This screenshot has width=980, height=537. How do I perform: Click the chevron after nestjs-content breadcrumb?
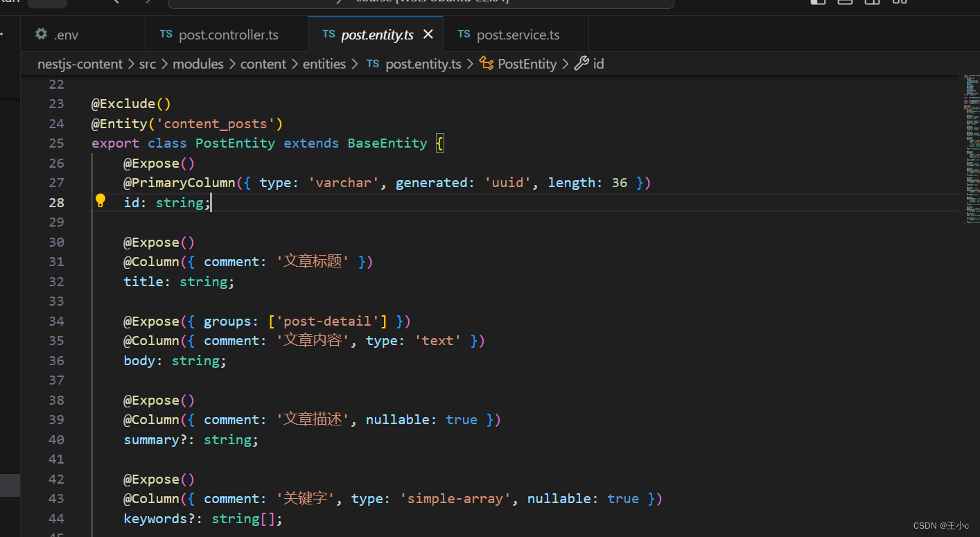pyautogui.click(x=130, y=64)
